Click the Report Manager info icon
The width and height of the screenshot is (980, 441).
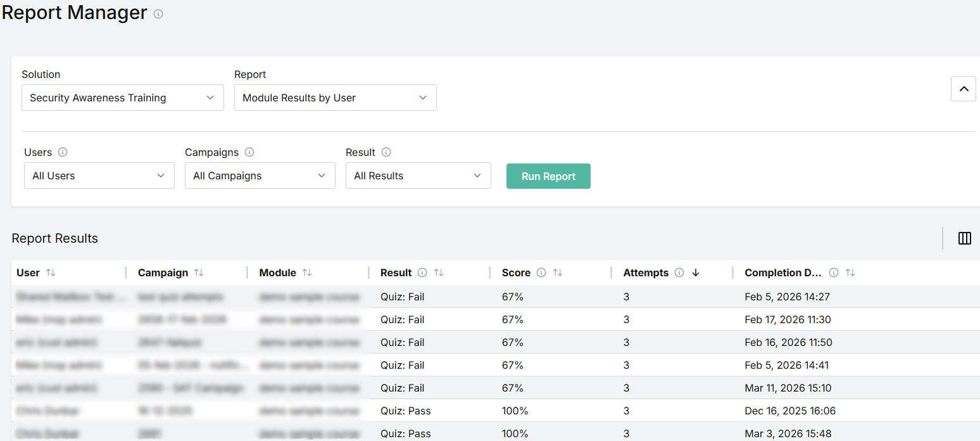click(x=158, y=13)
